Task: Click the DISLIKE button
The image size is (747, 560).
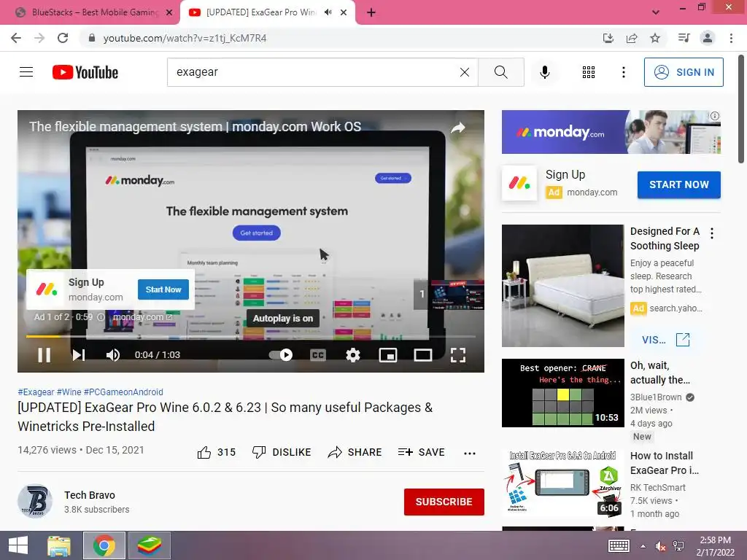Action: (282, 452)
